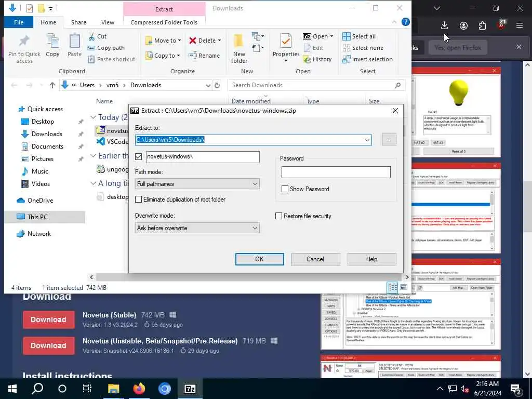Image resolution: width=532 pixels, height=399 pixels.
Task: Open File Explorer from the taskbar
Action: tap(114, 389)
